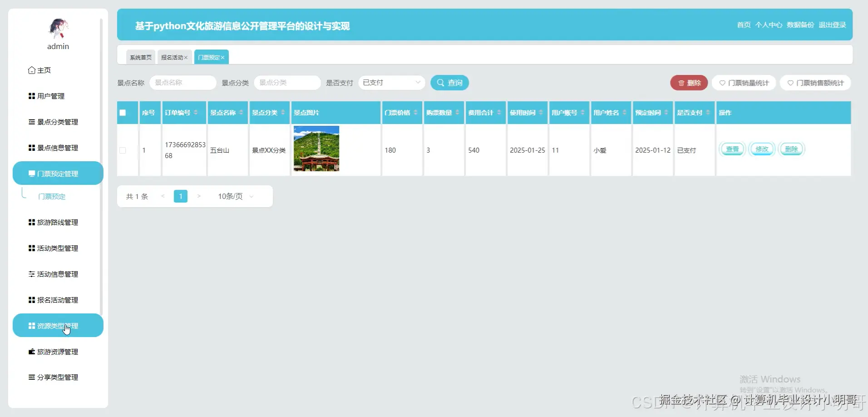Click the home icon beside 主页
868x417 pixels.
32,70
